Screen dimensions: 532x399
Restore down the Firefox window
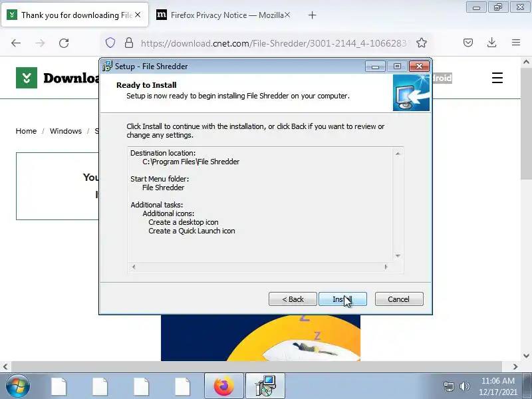498,7
